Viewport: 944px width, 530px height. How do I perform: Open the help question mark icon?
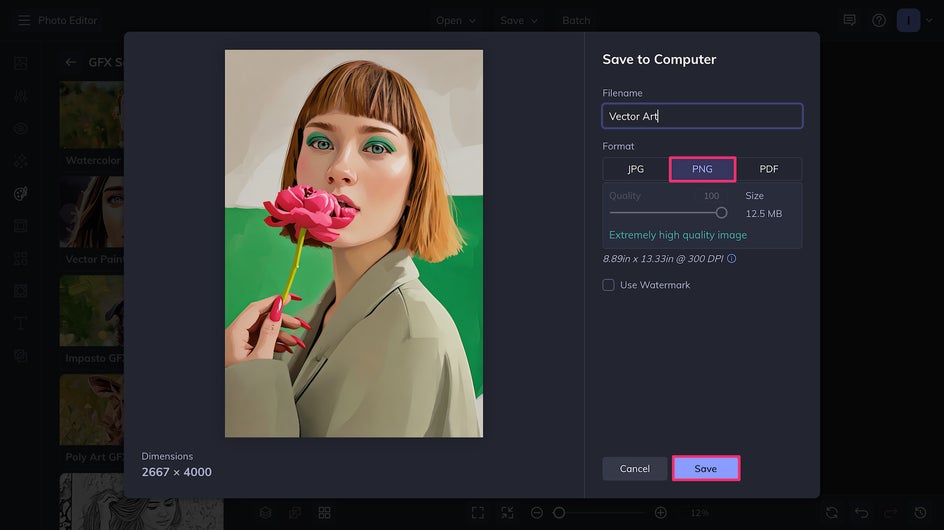click(879, 20)
